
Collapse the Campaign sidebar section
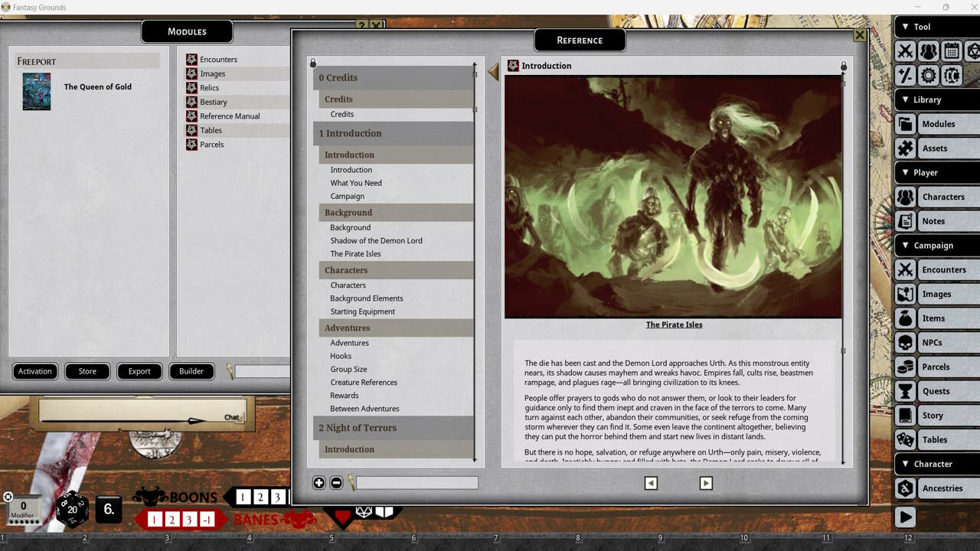(906, 246)
